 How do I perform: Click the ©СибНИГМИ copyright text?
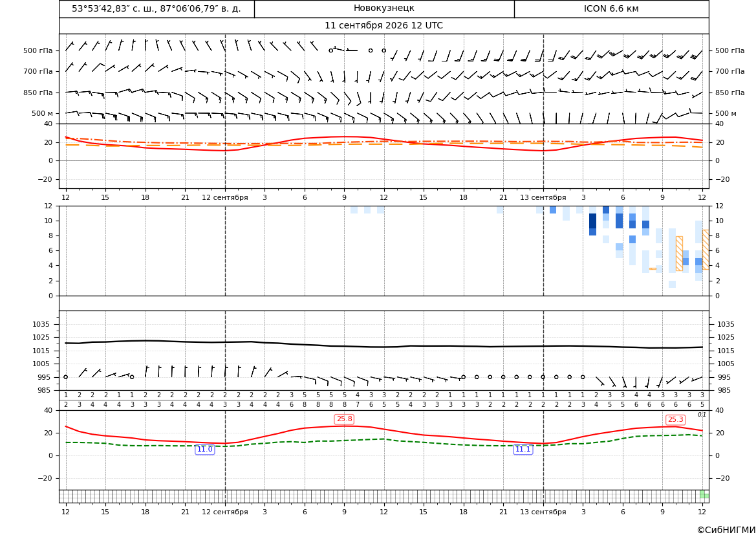tap(726, 530)
